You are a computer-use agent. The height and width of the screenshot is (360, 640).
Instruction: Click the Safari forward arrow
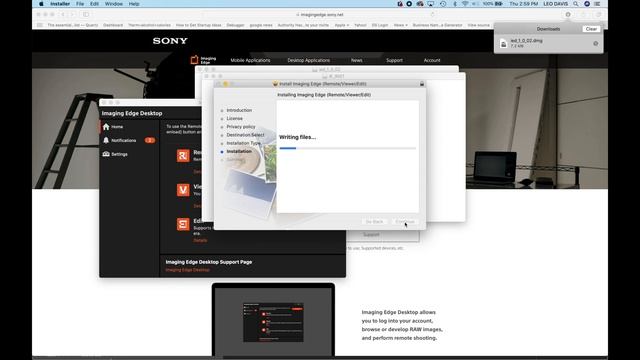[73, 14]
